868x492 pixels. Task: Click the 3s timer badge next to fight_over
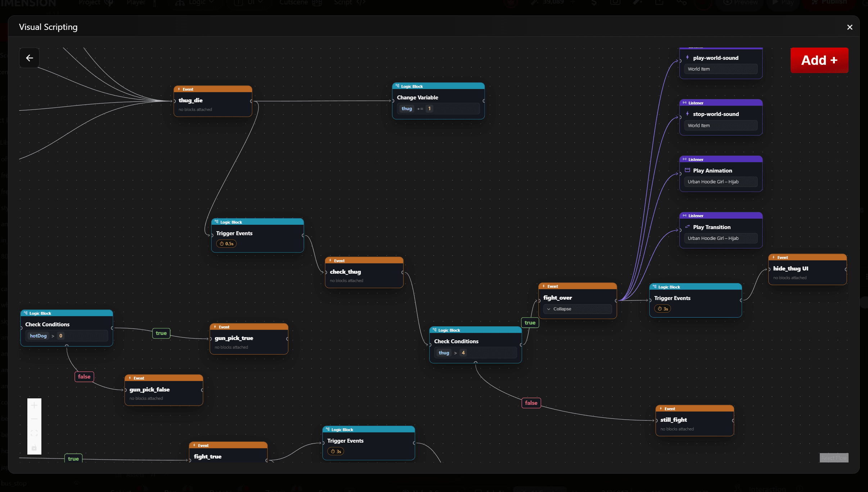coord(663,309)
